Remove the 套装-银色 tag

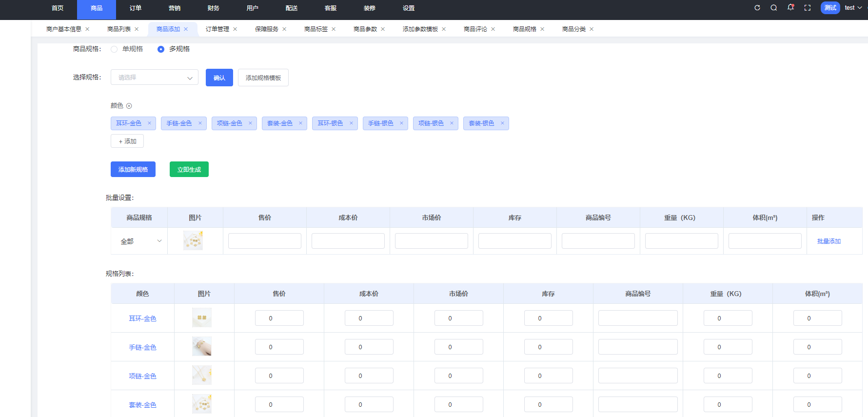pyautogui.click(x=502, y=123)
